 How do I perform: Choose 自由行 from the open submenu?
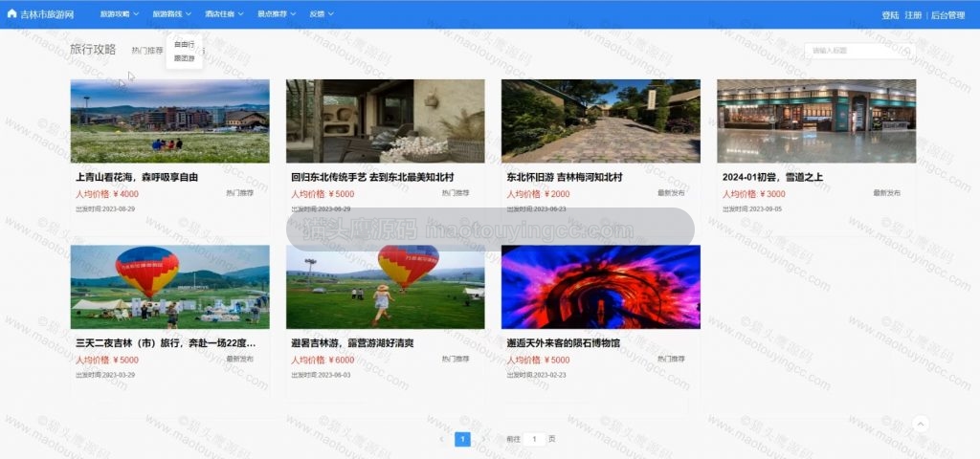(185, 44)
